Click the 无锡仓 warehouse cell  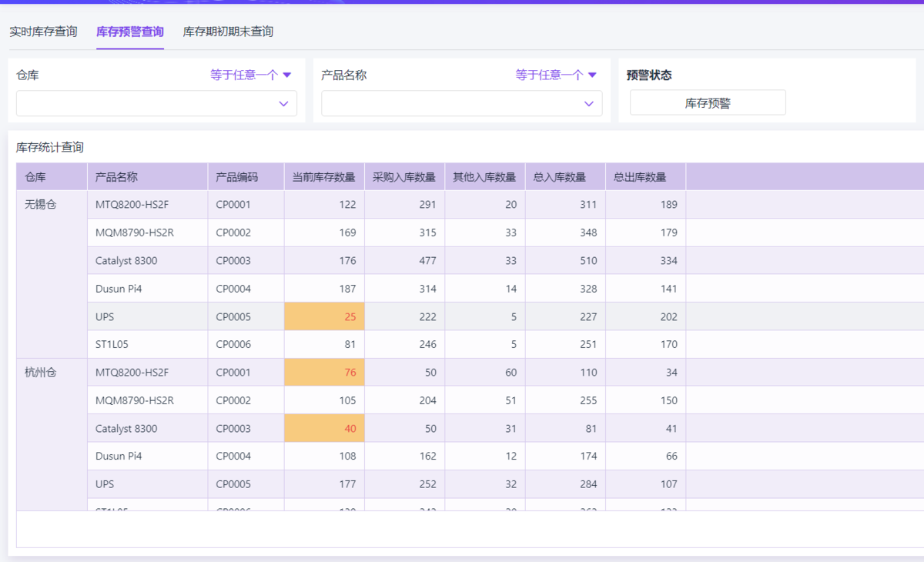[41, 205]
